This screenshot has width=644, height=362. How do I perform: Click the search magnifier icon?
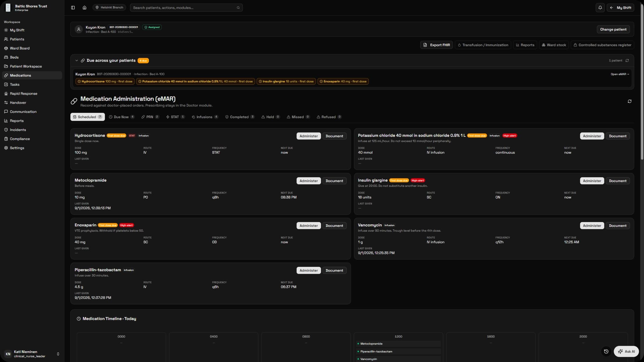[x=238, y=8]
